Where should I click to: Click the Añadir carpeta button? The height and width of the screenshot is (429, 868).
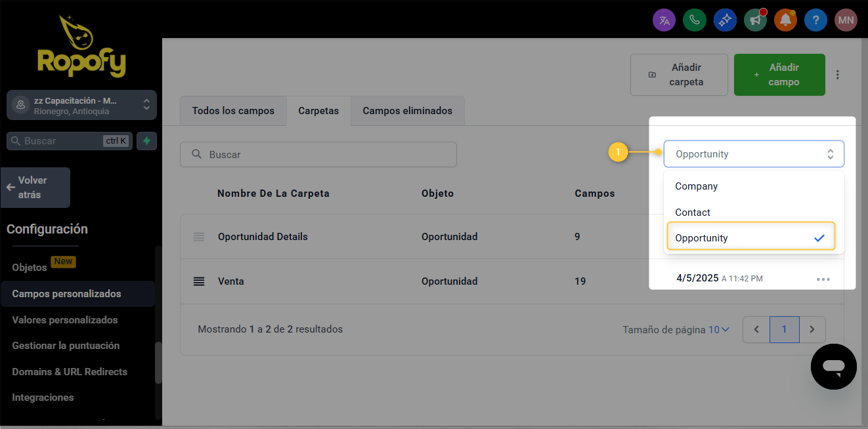(679, 75)
